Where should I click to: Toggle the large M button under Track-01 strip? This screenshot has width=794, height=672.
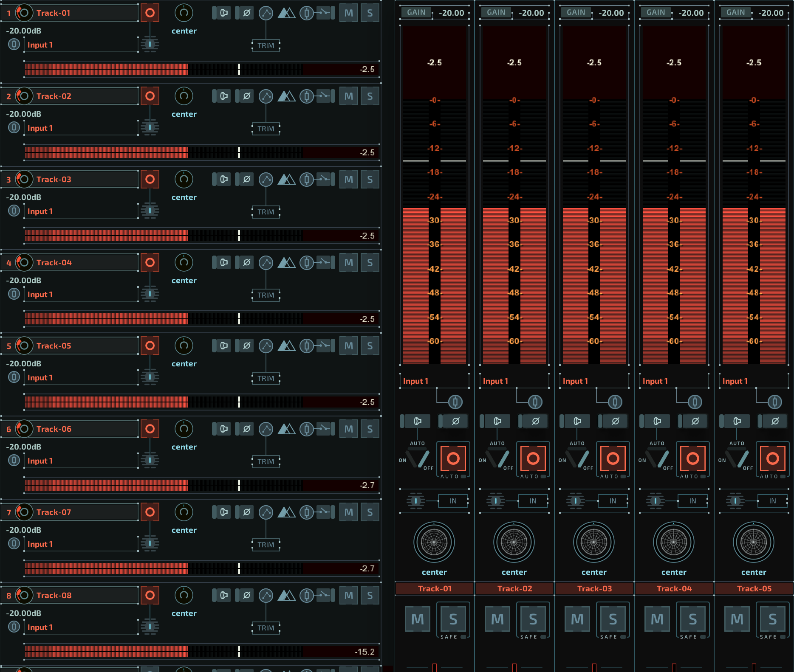coord(418,619)
